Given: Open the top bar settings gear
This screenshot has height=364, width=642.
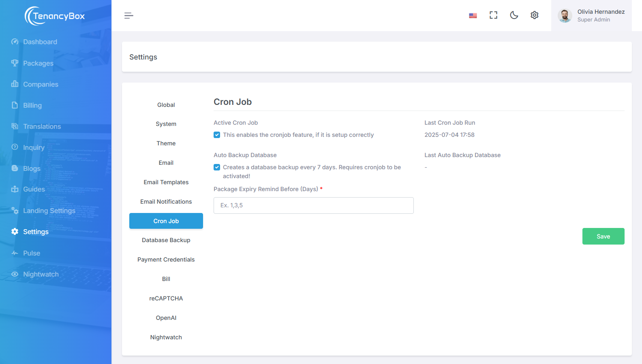Looking at the screenshot, I should (x=535, y=15).
